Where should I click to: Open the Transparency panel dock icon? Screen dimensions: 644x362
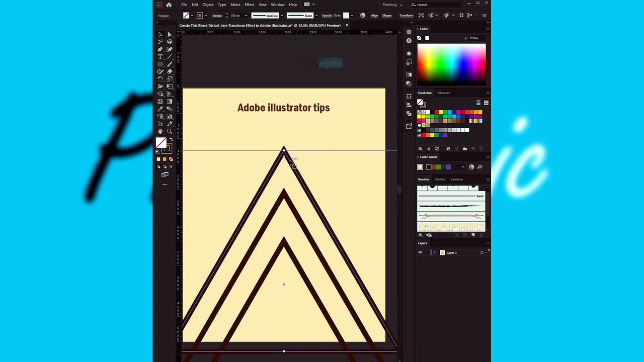tap(409, 83)
